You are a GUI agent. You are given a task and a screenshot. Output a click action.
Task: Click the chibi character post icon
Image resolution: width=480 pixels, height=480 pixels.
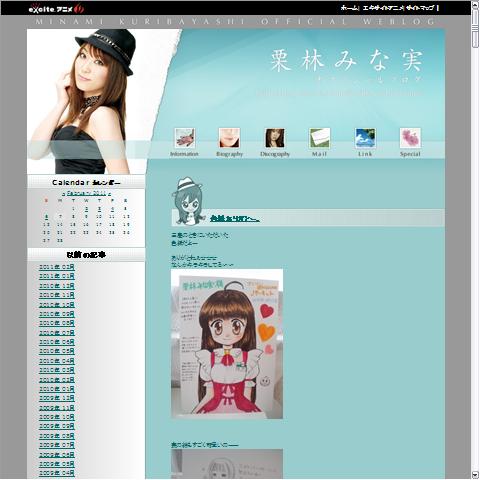[x=188, y=201]
